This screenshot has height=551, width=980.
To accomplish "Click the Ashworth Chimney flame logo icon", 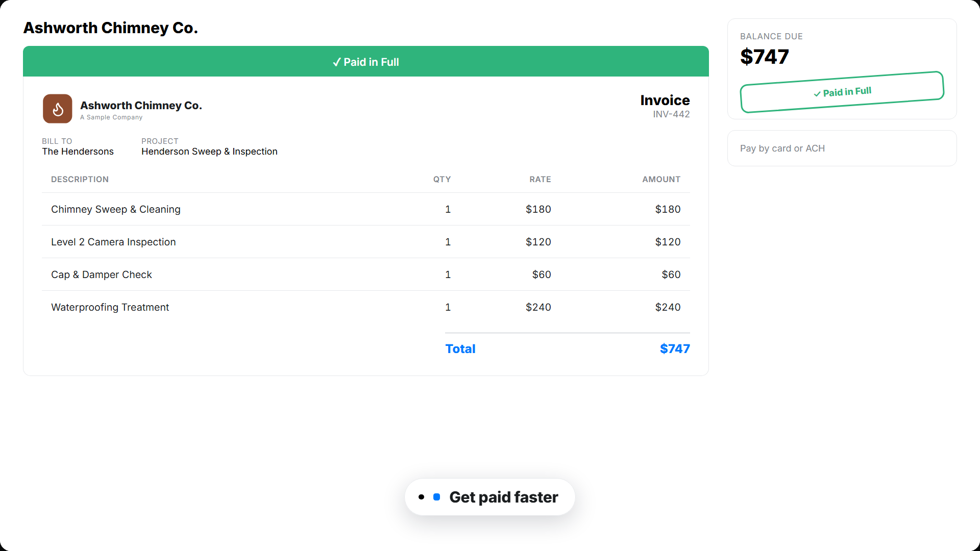I will tap(58, 109).
